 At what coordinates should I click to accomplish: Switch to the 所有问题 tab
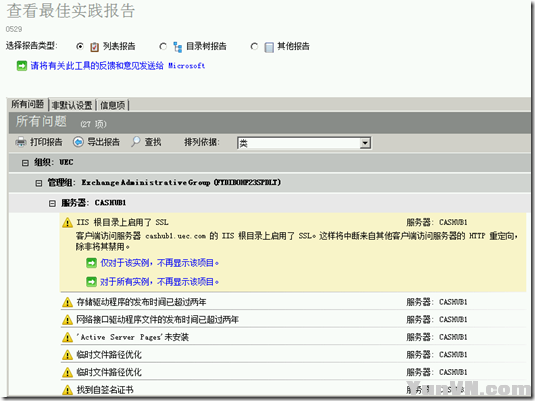(x=28, y=104)
